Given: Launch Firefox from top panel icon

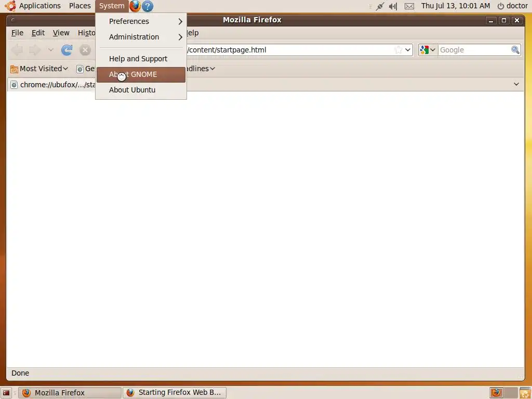Looking at the screenshot, I should coord(135,6).
